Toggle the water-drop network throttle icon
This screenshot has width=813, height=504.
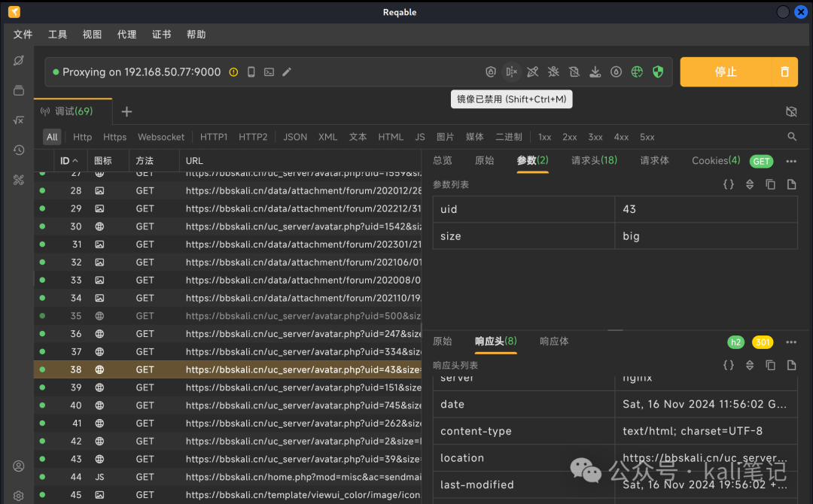tap(616, 72)
